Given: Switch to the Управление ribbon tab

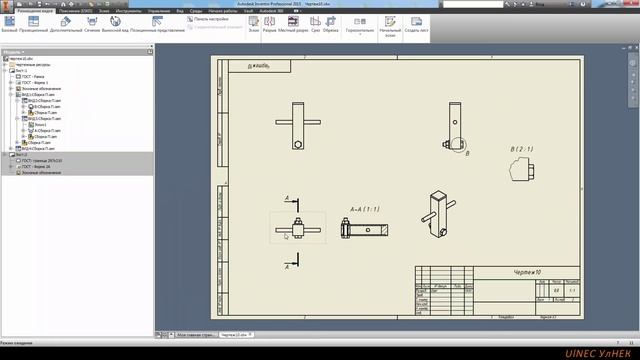Looking at the screenshot, I should click(x=159, y=11).
